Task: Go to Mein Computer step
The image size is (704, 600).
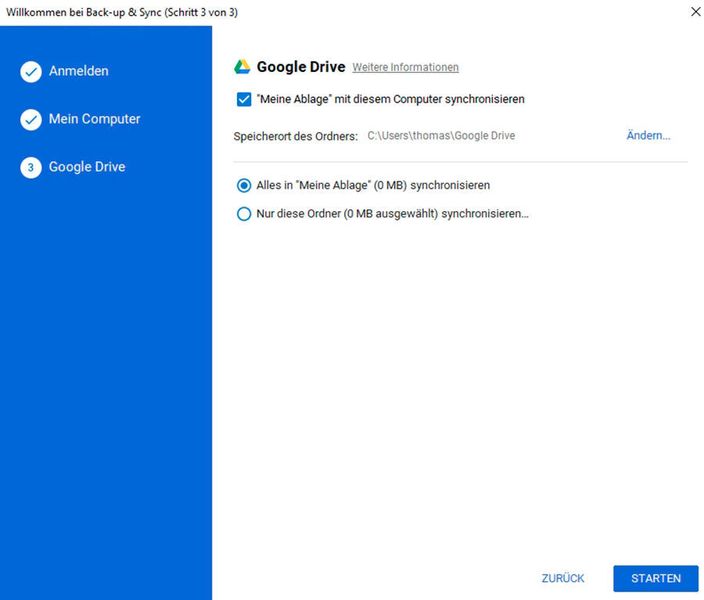Action: click(x=94, y=119)
